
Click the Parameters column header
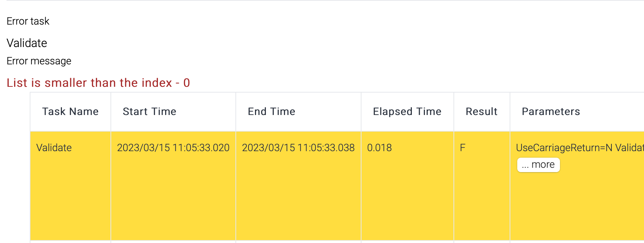click(x=551, y=111)
